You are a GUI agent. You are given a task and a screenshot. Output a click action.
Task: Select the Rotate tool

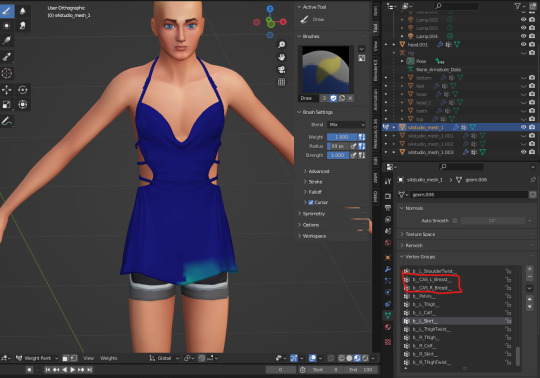[23, 90]
